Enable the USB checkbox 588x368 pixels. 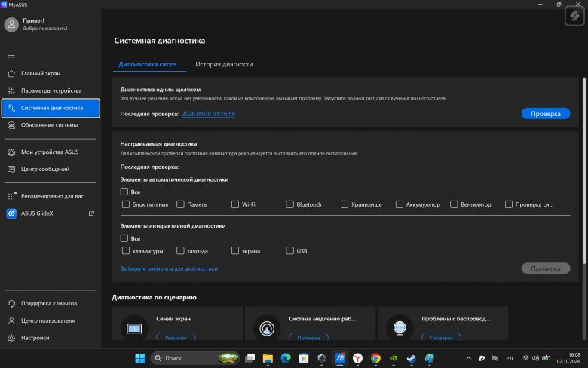point(290,250)
